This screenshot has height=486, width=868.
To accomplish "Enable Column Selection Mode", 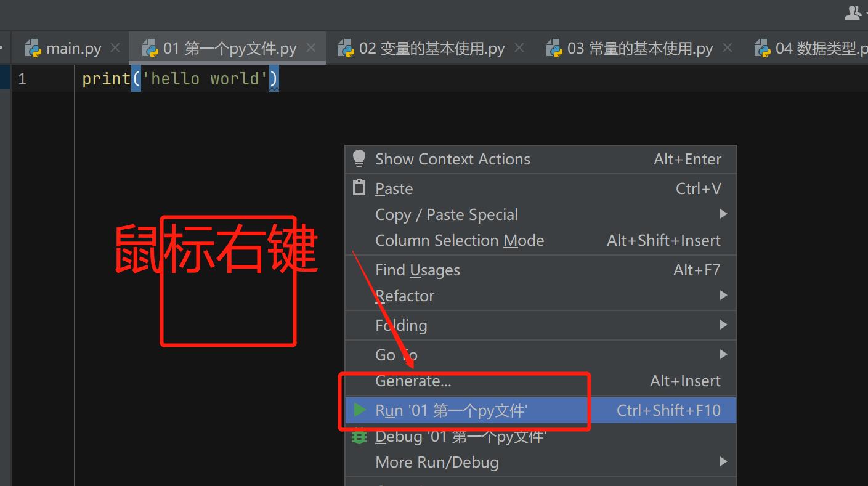I will point(540,240).
